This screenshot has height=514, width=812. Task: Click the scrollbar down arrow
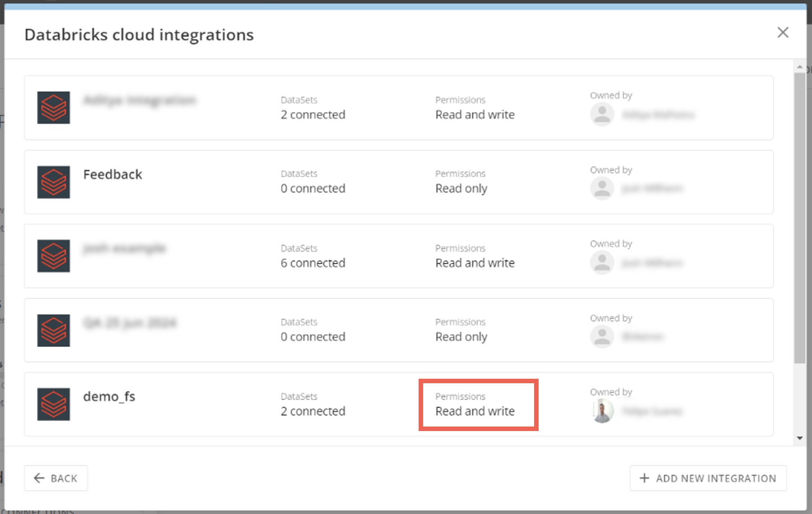coord(800,438)
